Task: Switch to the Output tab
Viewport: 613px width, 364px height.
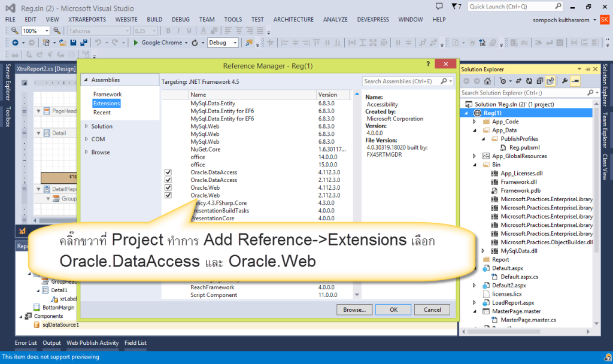Action: pos(51,342)
